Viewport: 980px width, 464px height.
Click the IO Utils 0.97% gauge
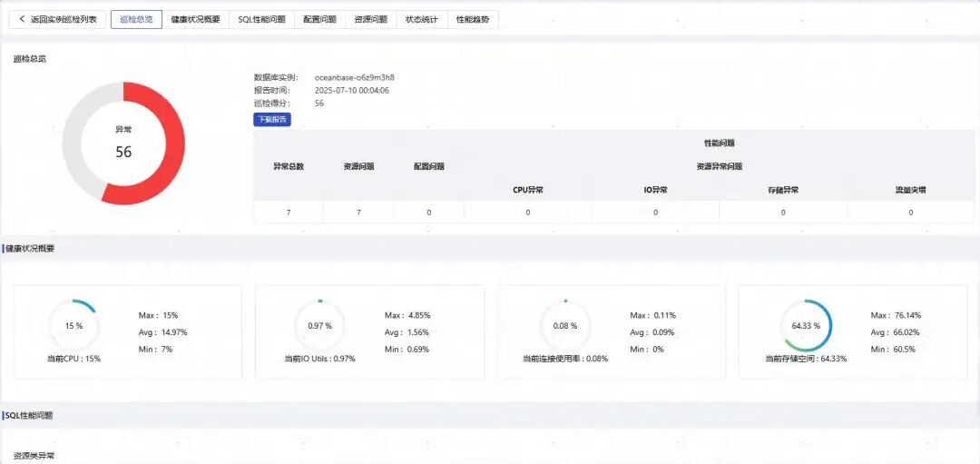(320, 326)
